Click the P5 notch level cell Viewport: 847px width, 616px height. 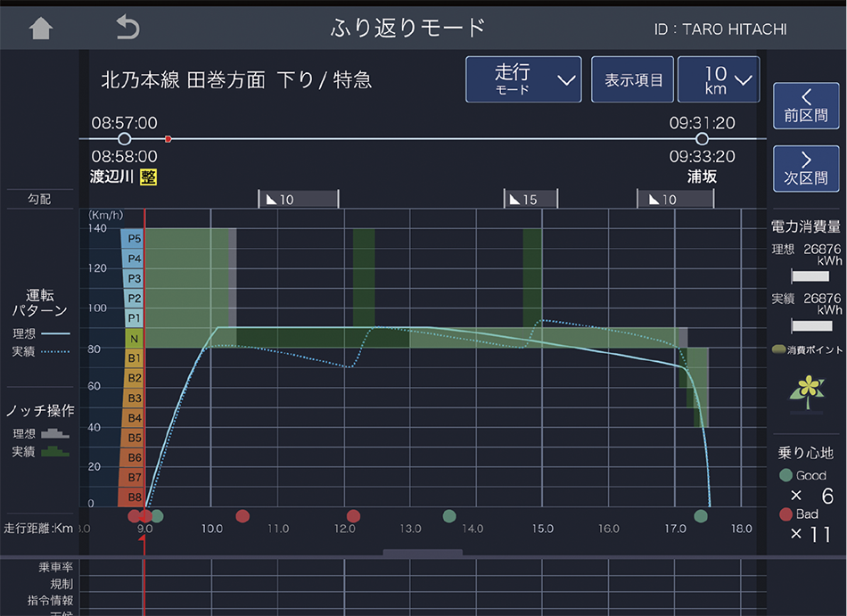point(134,238)
